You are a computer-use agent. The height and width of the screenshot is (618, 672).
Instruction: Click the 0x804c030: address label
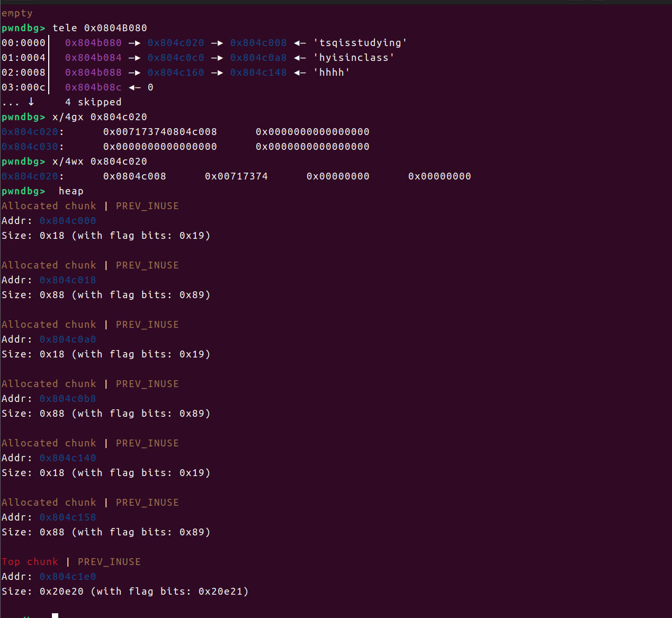point(33,147)
